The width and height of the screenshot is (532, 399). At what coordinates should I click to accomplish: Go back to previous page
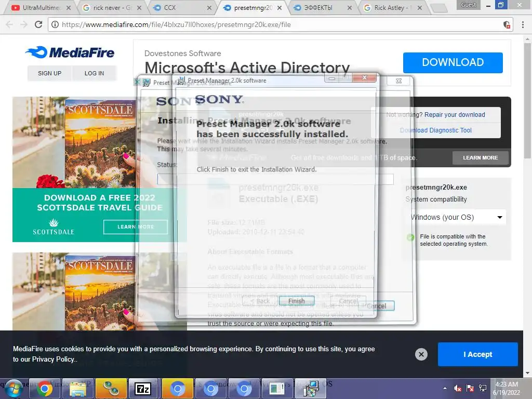tap(9, 24)
